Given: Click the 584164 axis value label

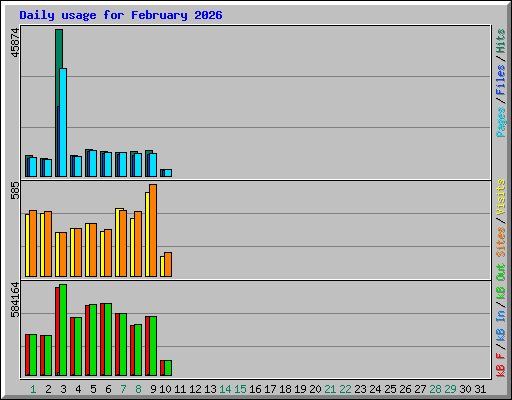Looking at the screenshot, I should (15, 300).
